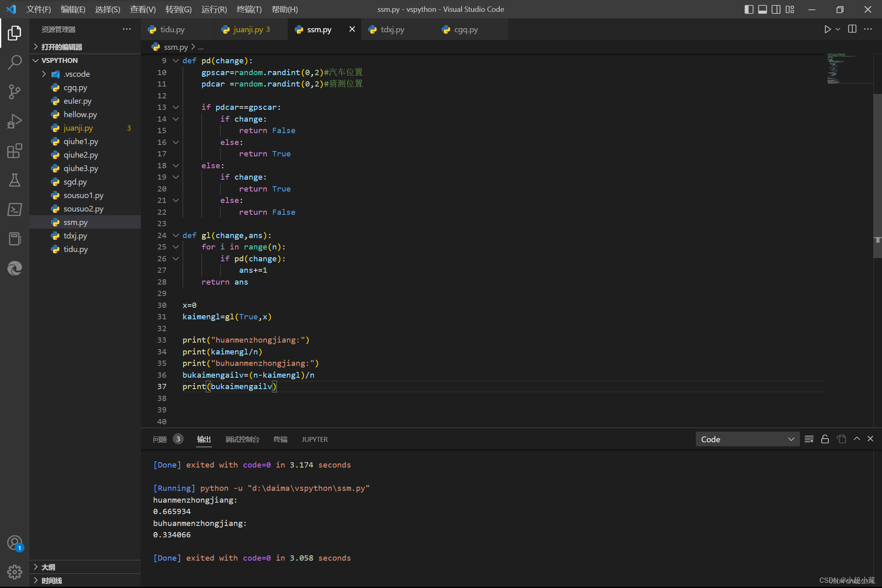
Task: Open the 帮助(H) menu
Action: pyautogui.click(x=285, y=9)
